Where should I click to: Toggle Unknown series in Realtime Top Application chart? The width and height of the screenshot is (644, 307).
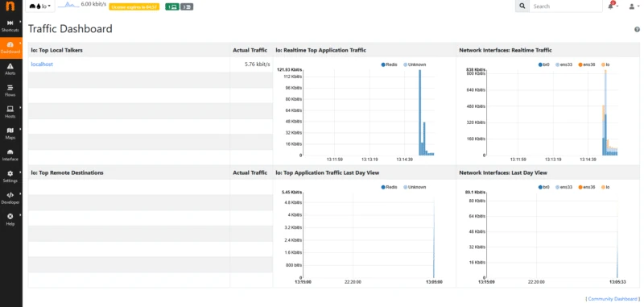pos(415,64)
